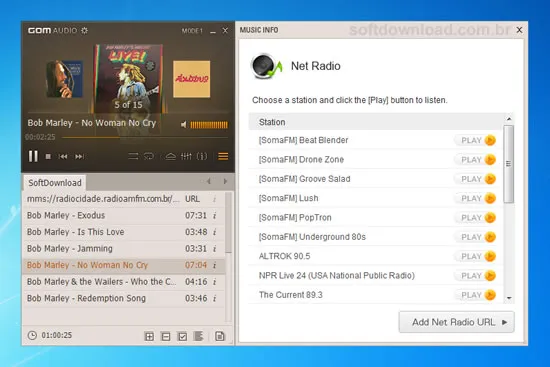Open GOM Audio settings gear icon

tap(85, 31)
